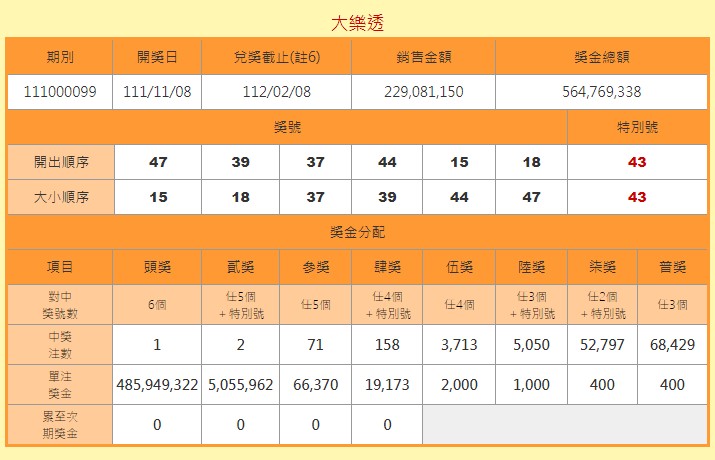Click number 15 in the 大小順序 row
Image resolution: width=715 pixels, height=460 pixels.
(157, 197)
